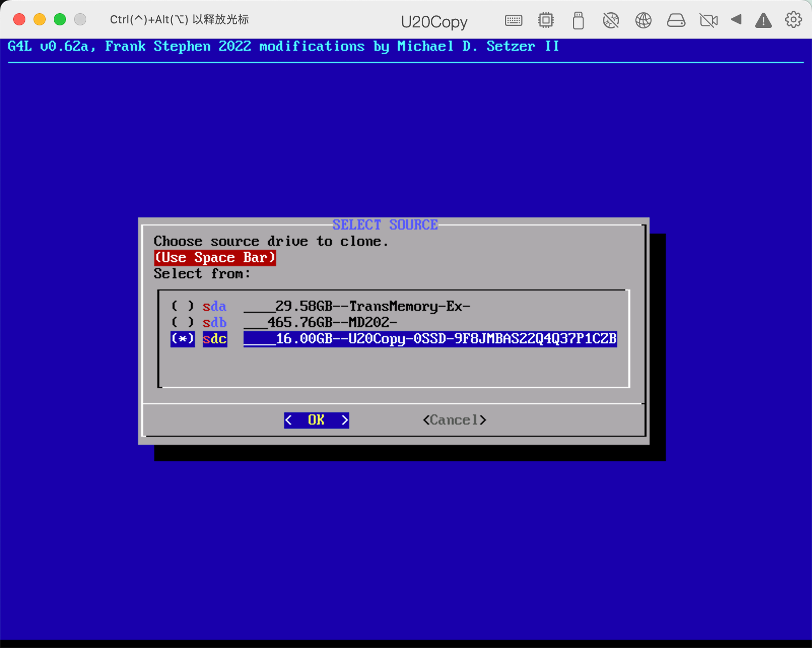Open the keyboard shortcuts icon in the toolbar

513,20
